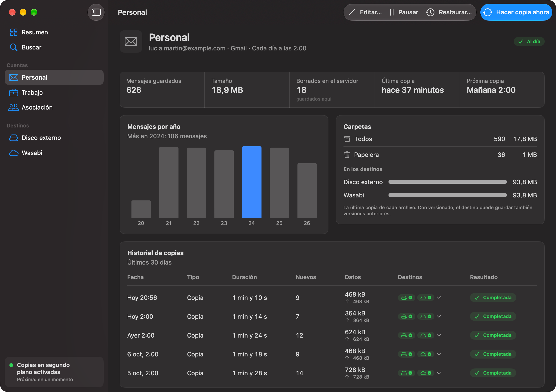Select the year 21 bar in chart
The image size is (556, 392).
tap(169, 182)
